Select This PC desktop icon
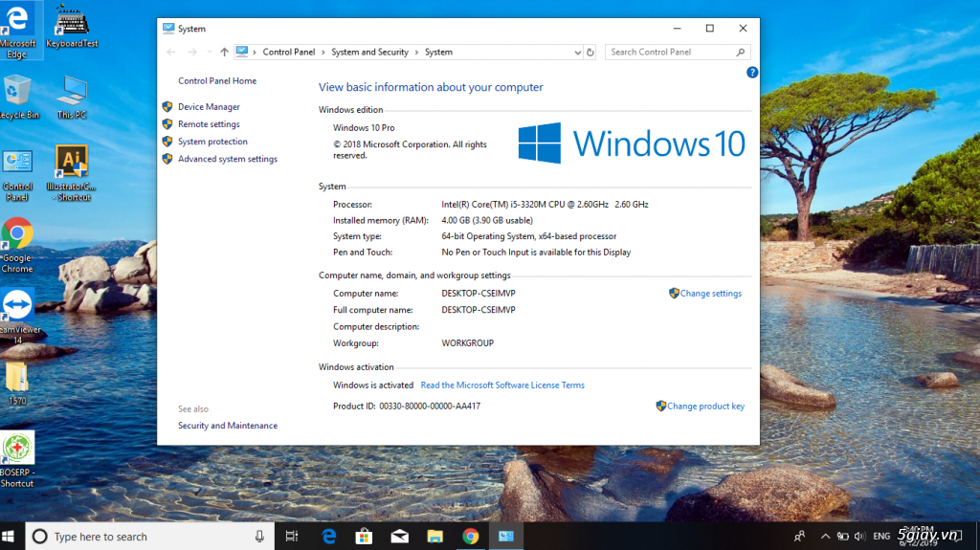This screenshot has width=980, height=550. 72,97
